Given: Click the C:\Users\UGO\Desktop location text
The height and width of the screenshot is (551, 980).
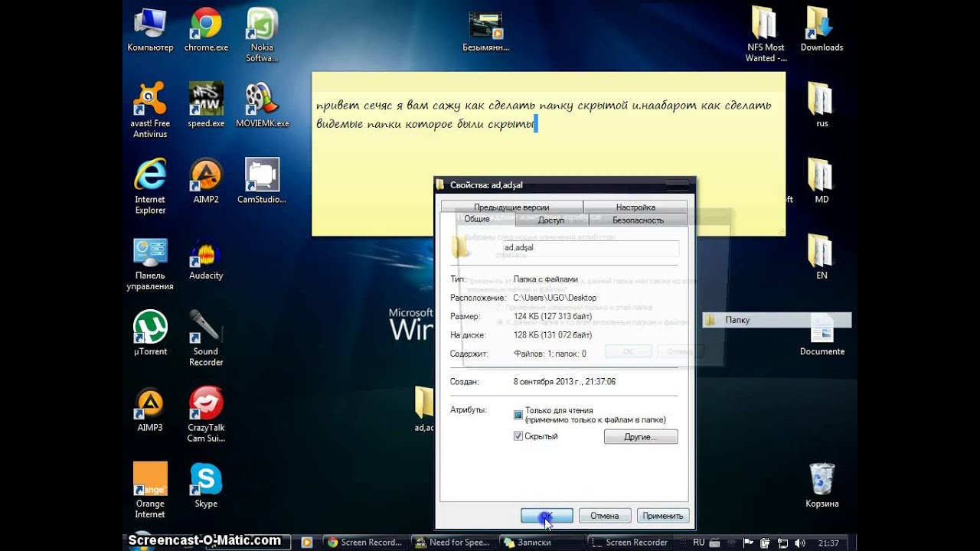Looking at the screenshot, I should tap(554, 298).
